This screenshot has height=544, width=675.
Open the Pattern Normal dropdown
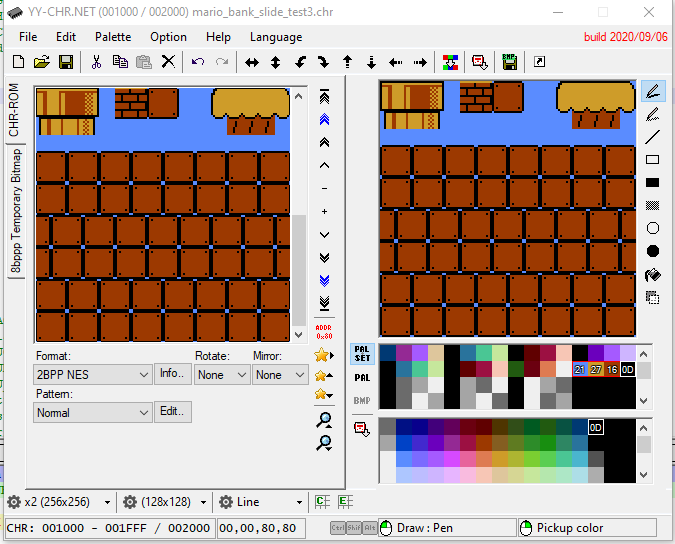coord(93,413)
